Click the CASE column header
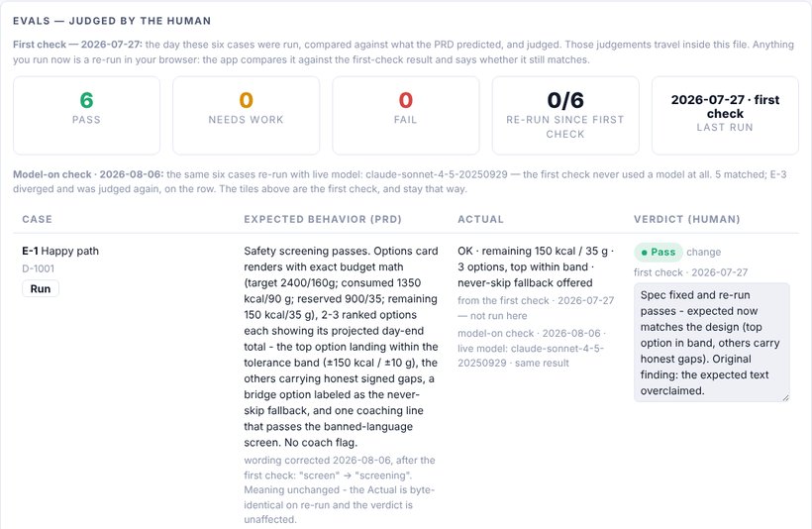812x529 pixels. tap(38, 219)
